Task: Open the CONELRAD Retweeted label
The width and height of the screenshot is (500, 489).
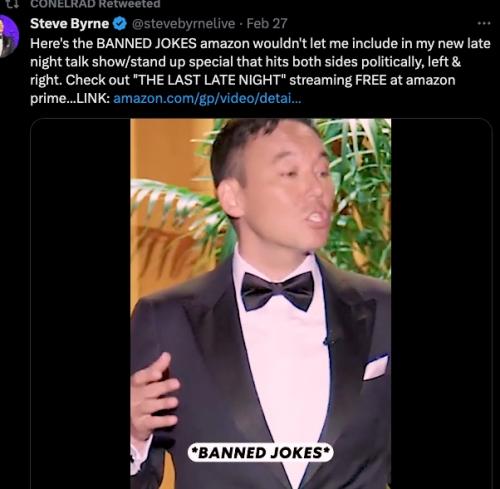Action: point(95,4)
